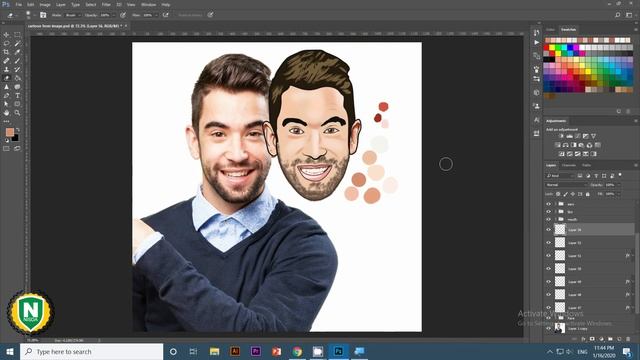Click the fx layer style button
This screenshot has height=360, width=640.
[x=583, y=339]
